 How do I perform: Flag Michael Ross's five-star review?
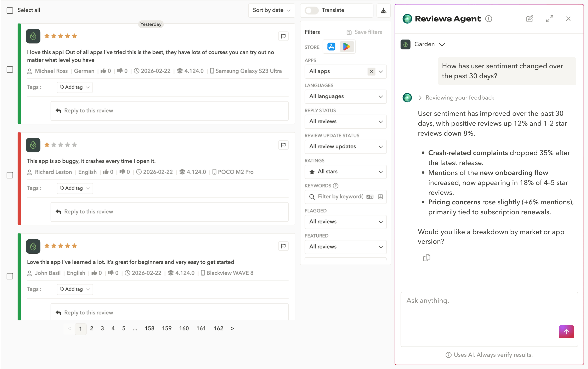283,36
